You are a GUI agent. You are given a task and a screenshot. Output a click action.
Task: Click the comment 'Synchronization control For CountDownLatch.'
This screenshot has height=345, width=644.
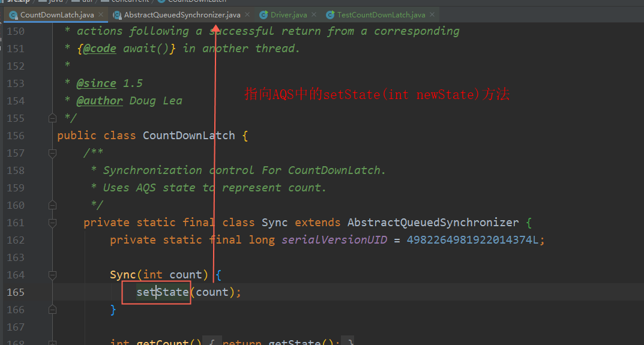click(x=244, y=170)
